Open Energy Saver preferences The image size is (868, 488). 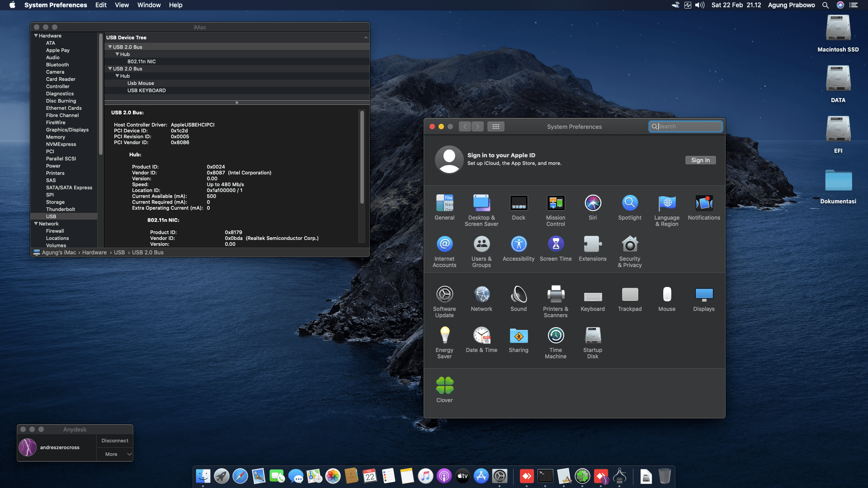(x=444, y=343)
